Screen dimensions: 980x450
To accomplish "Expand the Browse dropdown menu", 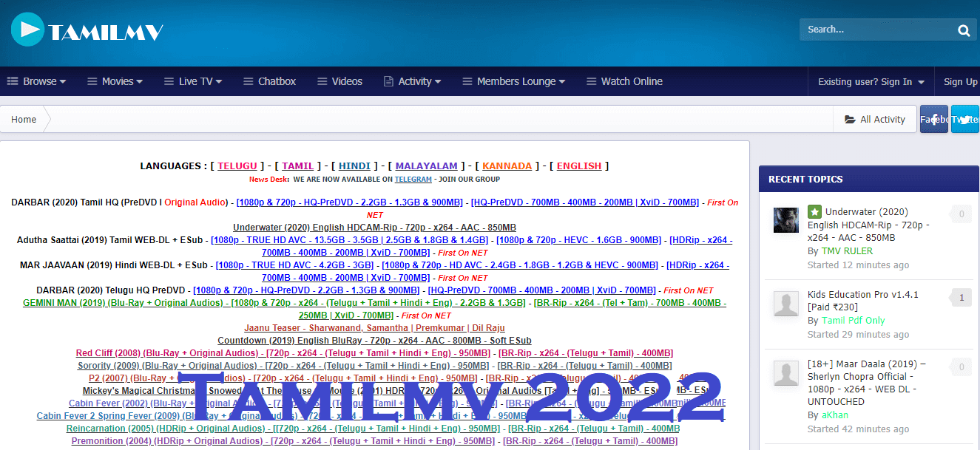I will click(x=36, y=81).
